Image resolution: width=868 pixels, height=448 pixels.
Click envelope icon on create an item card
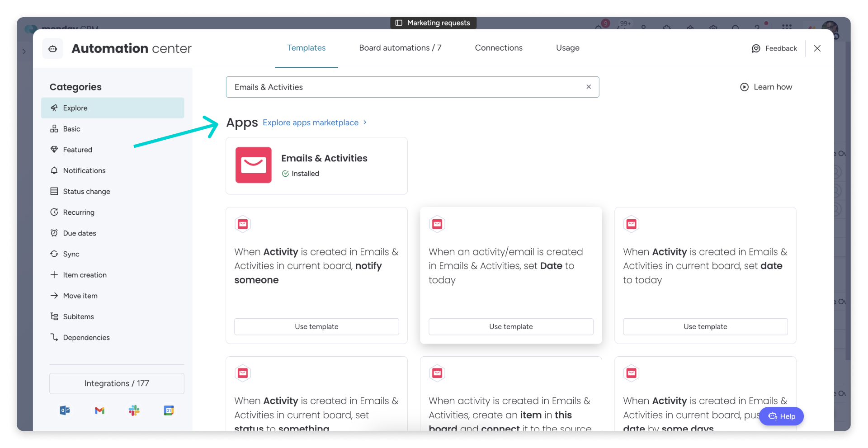(x=437, y=373)
